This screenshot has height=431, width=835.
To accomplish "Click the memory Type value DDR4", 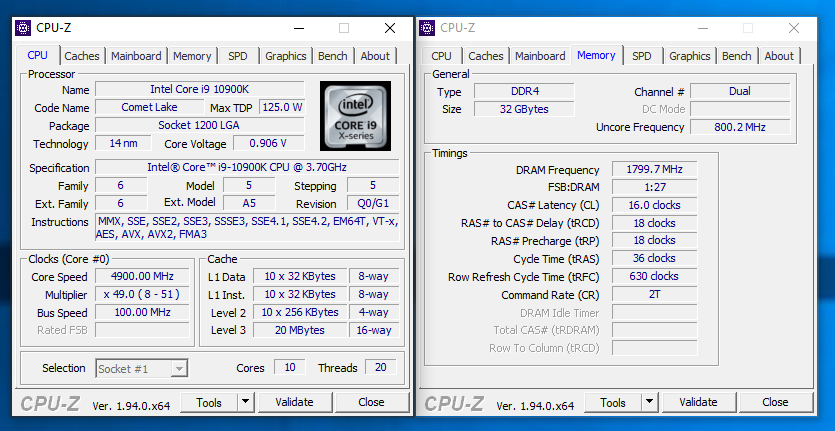I will pyautogui.click(x=525, y=91).
